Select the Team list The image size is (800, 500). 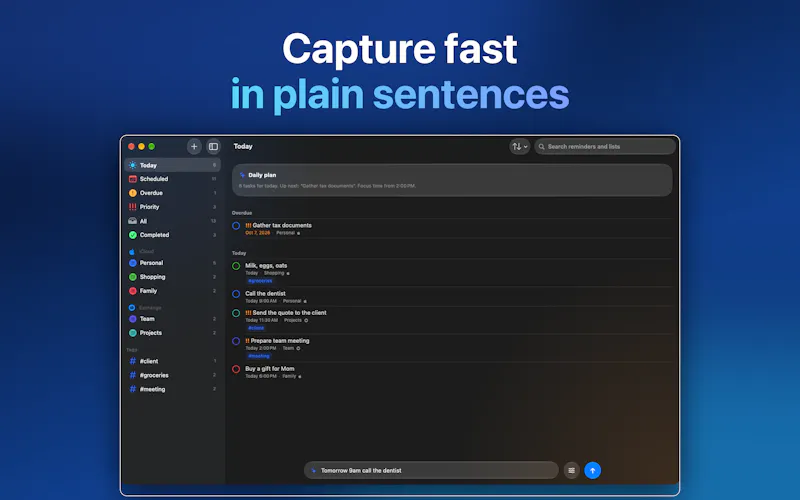coord(172,319)
